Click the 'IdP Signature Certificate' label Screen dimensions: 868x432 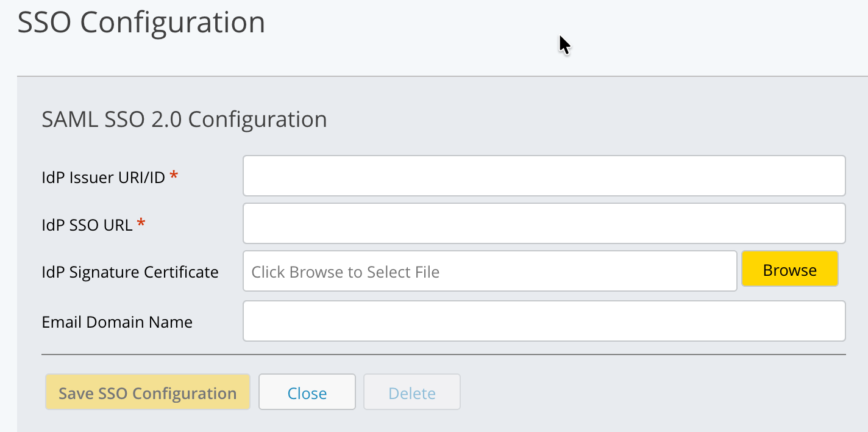click(x=130, y=272)
